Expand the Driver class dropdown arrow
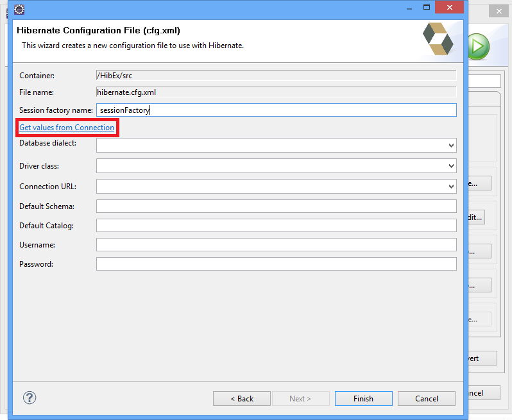 tap(451, 166)
